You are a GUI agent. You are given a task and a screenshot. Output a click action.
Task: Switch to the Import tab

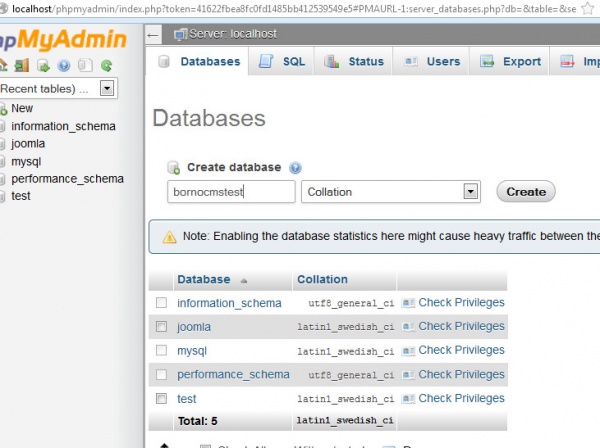pos(576,62)
